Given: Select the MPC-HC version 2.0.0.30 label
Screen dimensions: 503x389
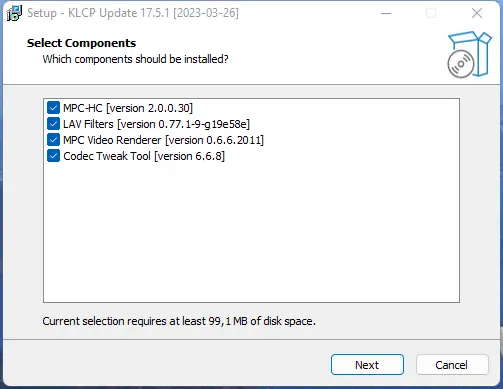Looking at the screenshot, I should tap(128, 108).
